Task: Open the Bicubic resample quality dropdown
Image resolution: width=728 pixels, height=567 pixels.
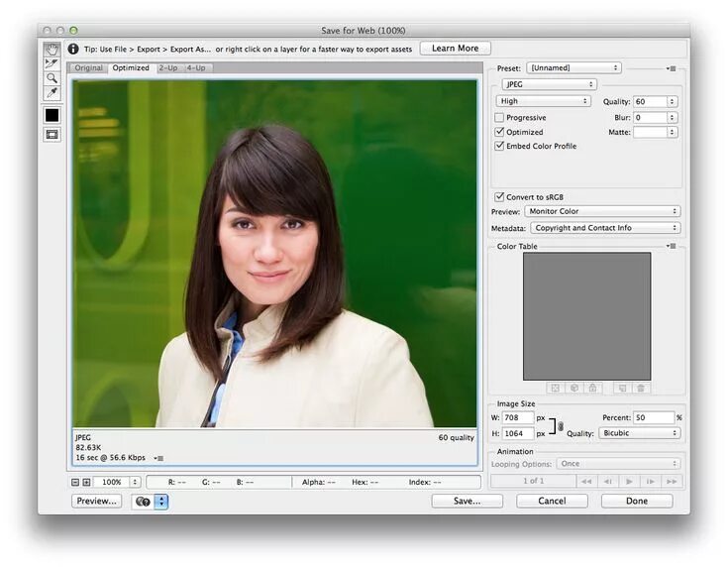Action: (640, 433)
